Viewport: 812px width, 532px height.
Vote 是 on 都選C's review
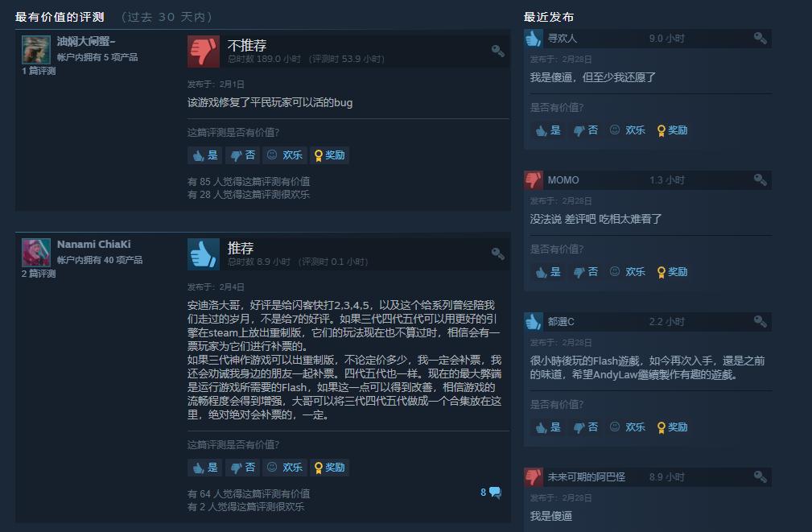coord(548,427)
